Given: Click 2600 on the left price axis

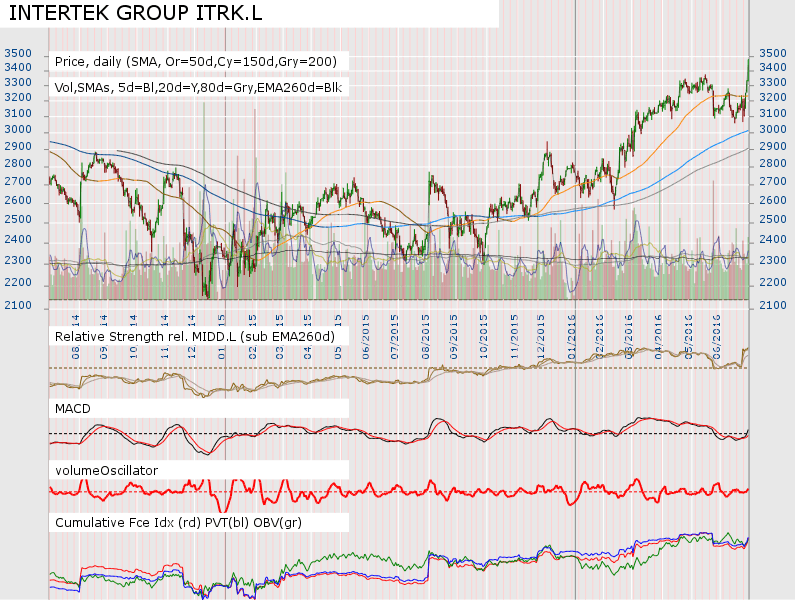Looking at the screenshot, I should pyautogui.click(x=18, y=200).
